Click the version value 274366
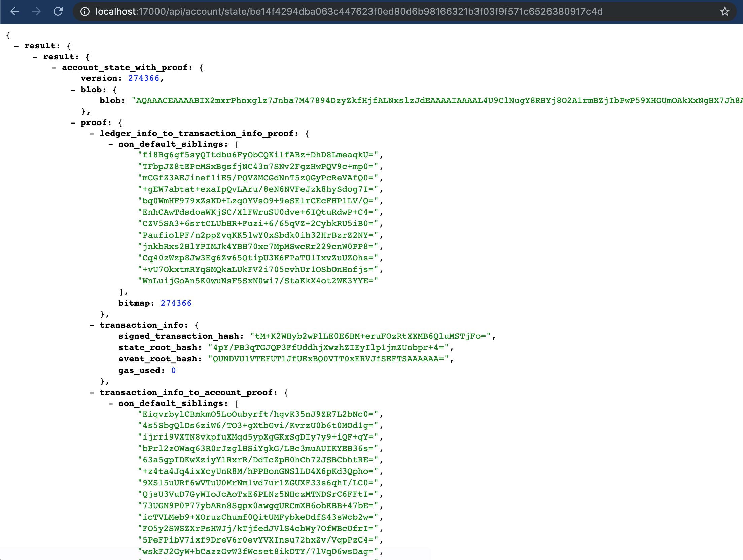The image size is (743, 560). (144, 78)
